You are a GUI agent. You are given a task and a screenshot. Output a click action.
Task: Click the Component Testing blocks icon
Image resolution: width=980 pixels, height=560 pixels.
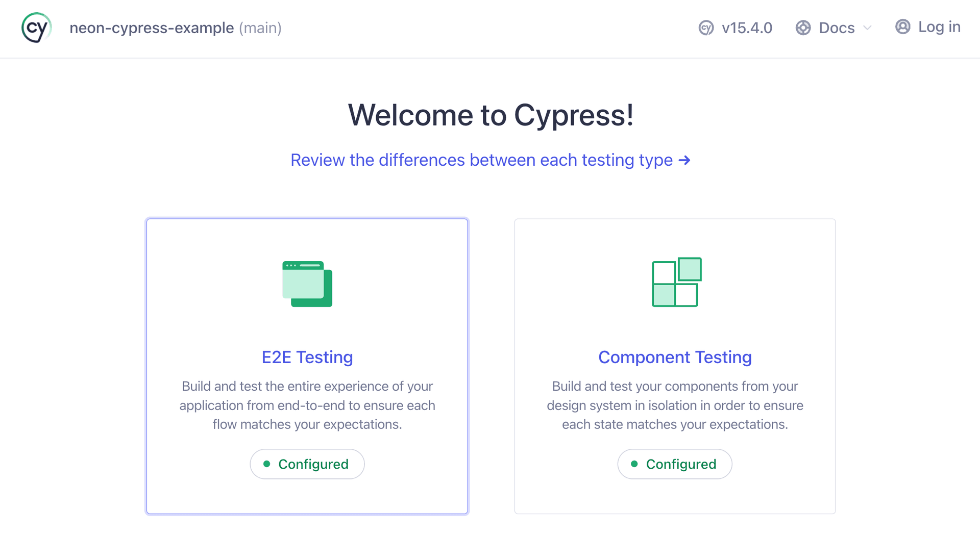pyautogui.click(x=675, y=283)
